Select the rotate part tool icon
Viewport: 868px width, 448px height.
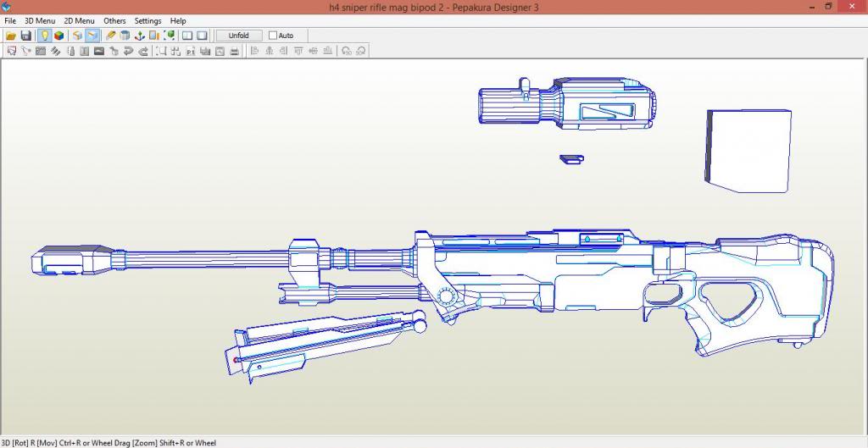26,52
